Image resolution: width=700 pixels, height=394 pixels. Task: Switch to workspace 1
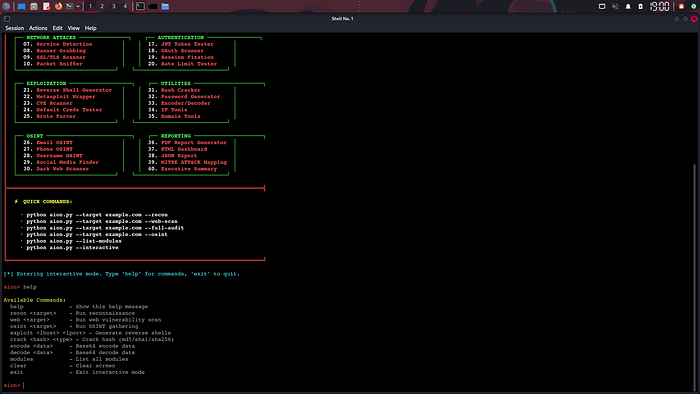point(90,6)
